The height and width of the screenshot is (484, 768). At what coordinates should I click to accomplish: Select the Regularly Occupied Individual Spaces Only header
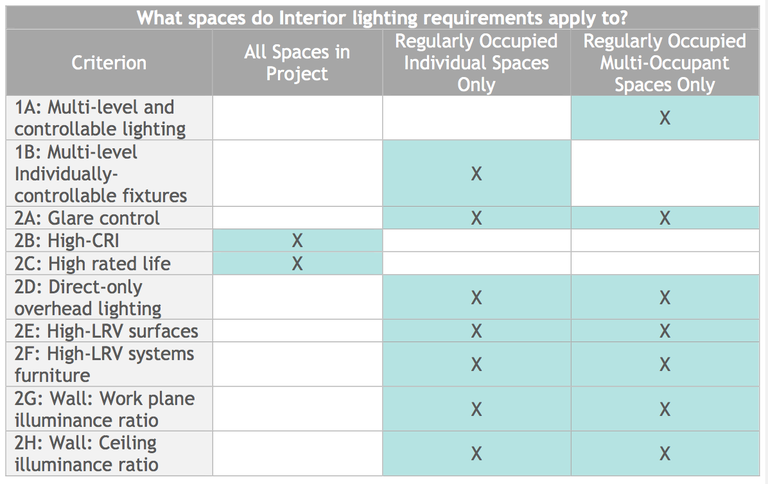click(x=476, y=63)
